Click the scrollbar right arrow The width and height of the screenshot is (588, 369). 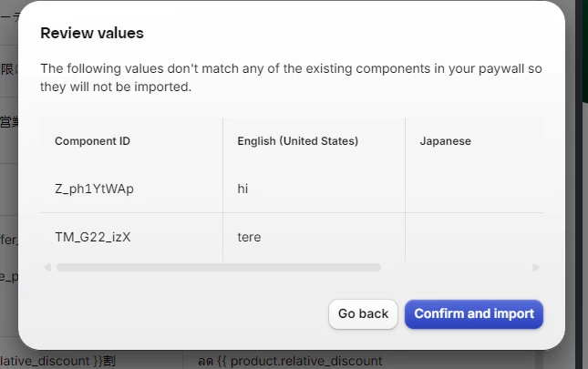[x=536, y=267]
